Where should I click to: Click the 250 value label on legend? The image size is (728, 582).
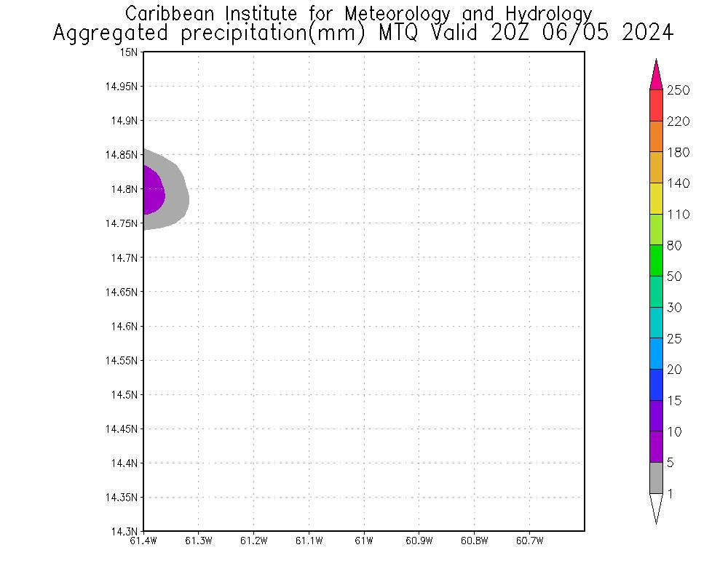click(x=678, y=90)
